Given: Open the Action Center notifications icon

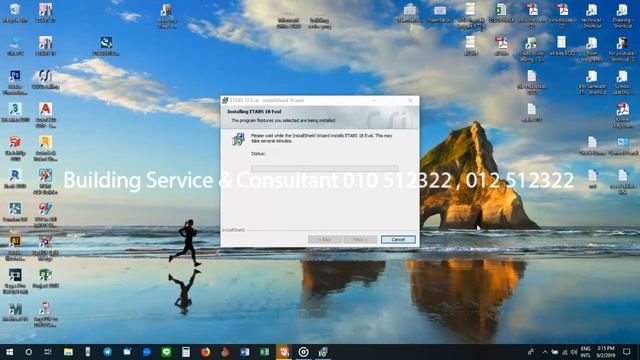Looking at the screenshot, I should click(627, 352).
